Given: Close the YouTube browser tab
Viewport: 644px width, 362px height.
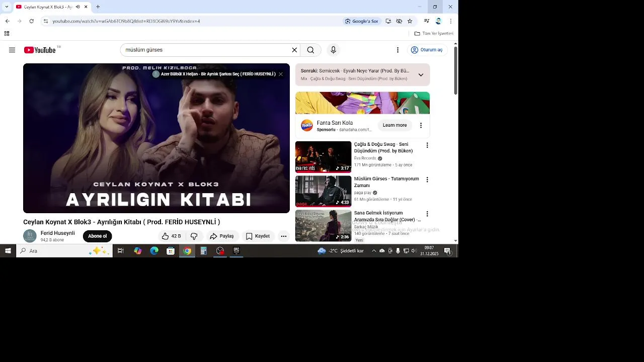Looking at the screenshot, I should (86, 7).
